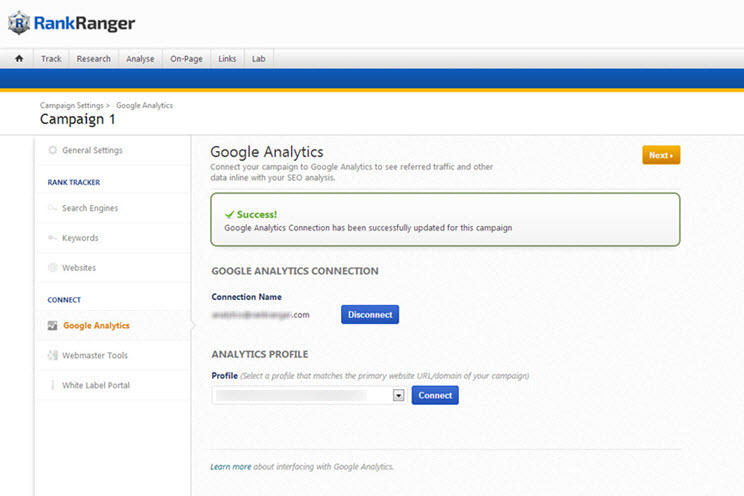Image resolution: width=744 pixels, height=496 pixels.
Task: Open Search Engines settings
Action: click(90, 208)
